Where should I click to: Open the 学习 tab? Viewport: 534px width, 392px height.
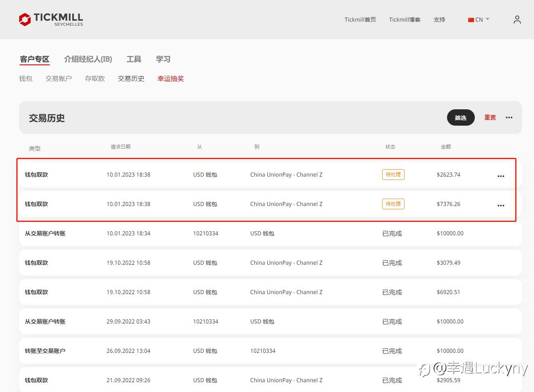[x=163, y=59]
